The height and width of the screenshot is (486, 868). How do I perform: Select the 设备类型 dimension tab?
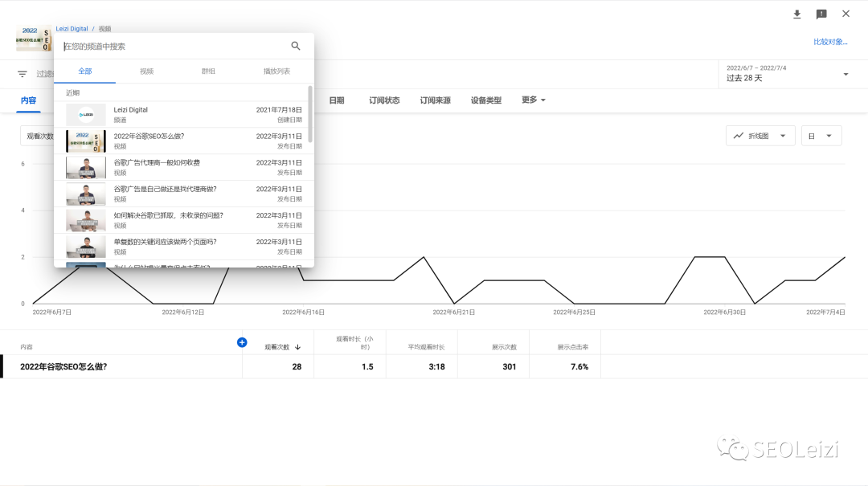click(x=486, y=100)
